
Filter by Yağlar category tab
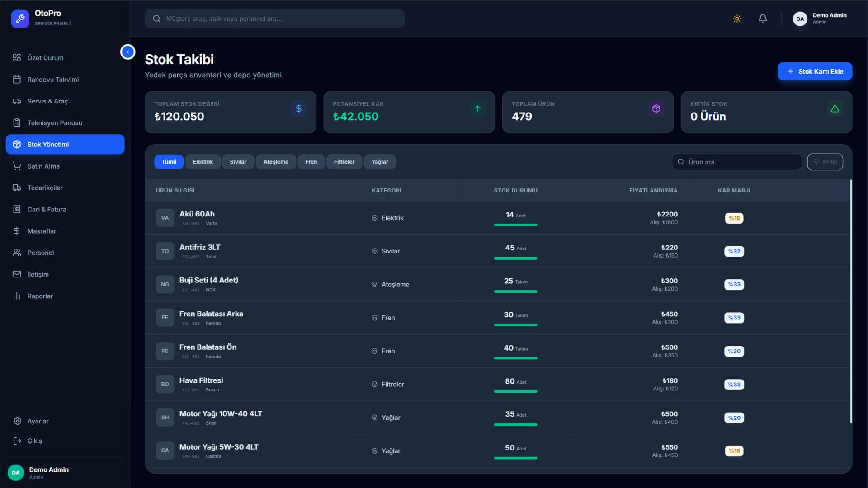click(x=379, y=162)
